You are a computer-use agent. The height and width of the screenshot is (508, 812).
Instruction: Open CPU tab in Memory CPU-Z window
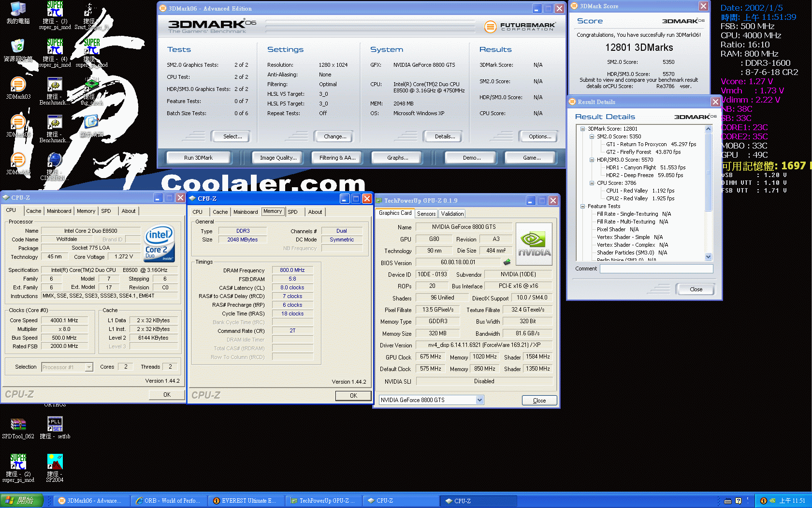[x=198, y=212]
